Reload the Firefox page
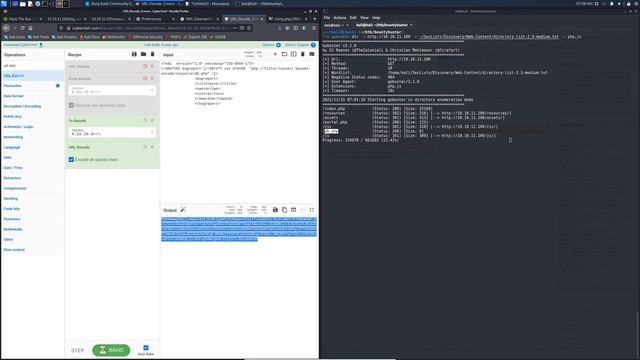The height and width of the screenshot is (360, 640). [22, 28]
